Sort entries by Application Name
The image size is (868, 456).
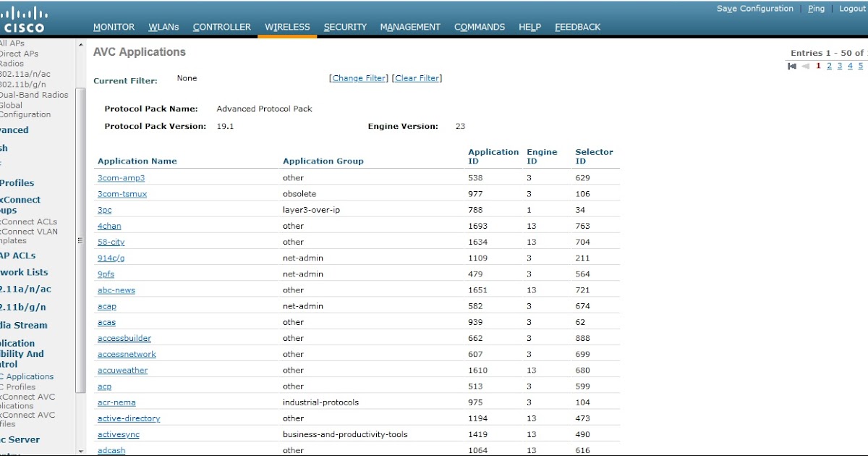pyautogui.click(x=137, y=161)
